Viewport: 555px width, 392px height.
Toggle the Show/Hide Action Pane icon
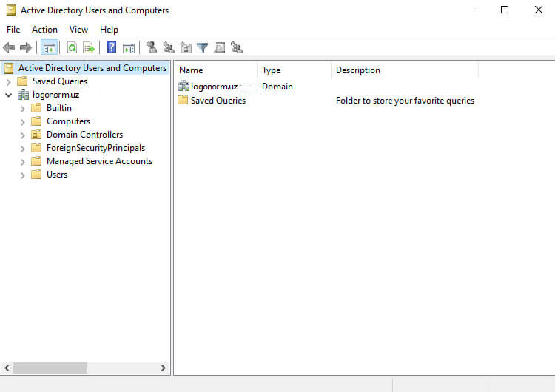tap(129, 48)
